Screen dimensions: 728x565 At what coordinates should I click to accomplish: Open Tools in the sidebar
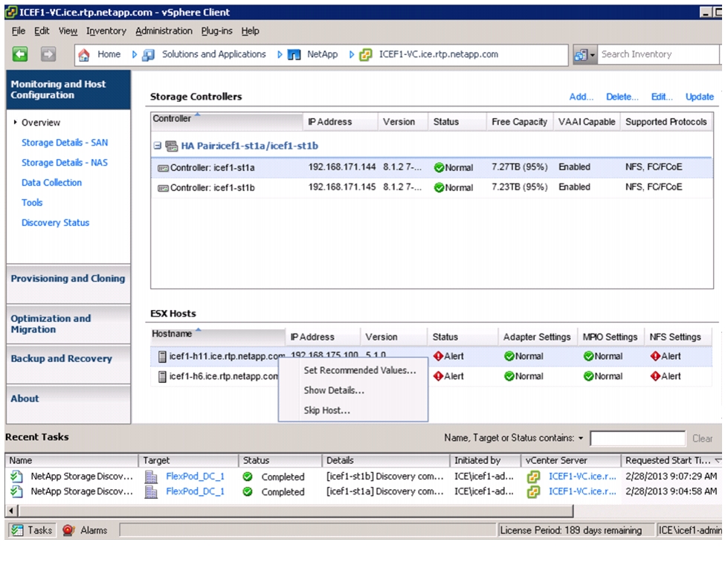(x=32, y=203)
